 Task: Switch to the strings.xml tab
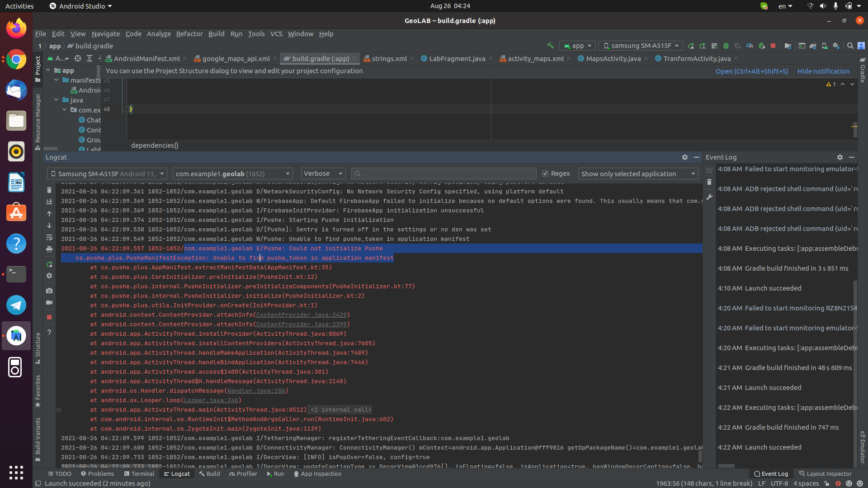388,58
